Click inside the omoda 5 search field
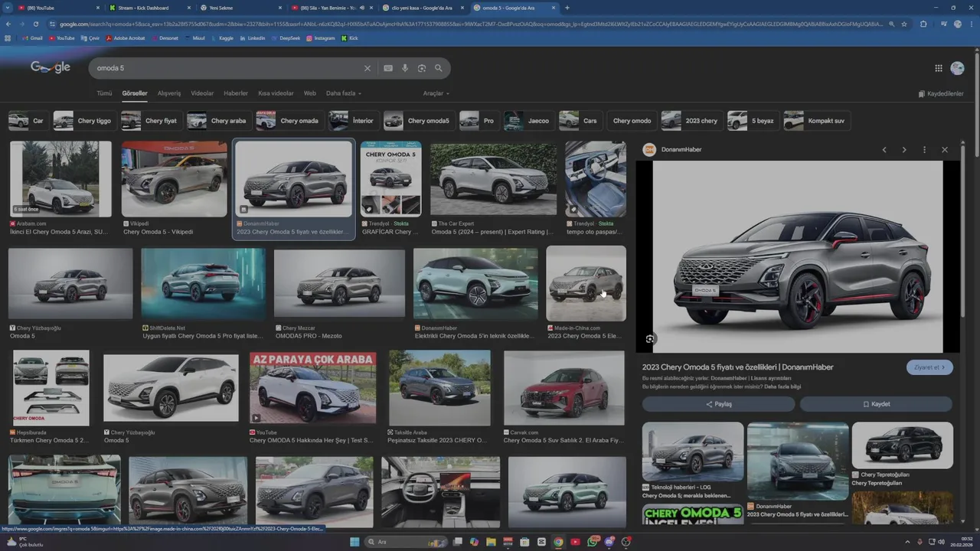980x551 pixels. 226,68
